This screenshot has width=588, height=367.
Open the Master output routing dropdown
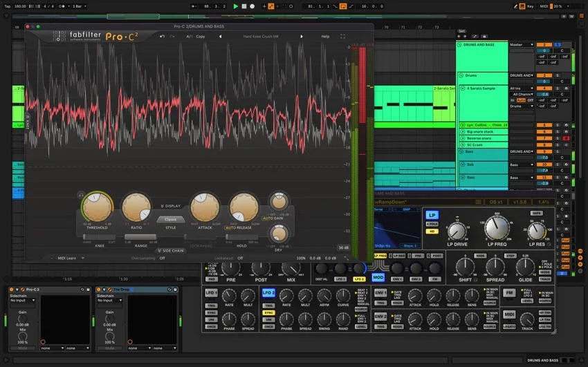pyautogui.click(x=522, y=44)
